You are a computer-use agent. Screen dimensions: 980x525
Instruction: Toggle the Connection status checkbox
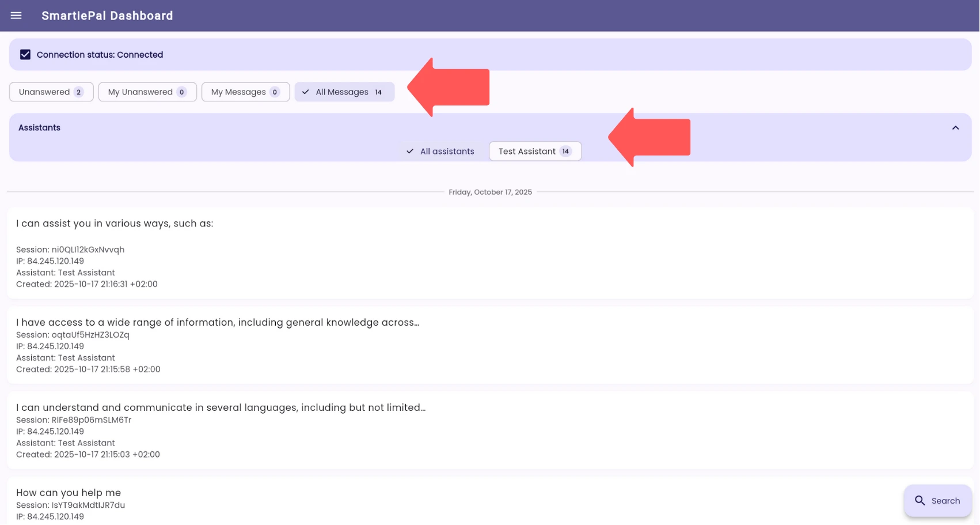25,55
